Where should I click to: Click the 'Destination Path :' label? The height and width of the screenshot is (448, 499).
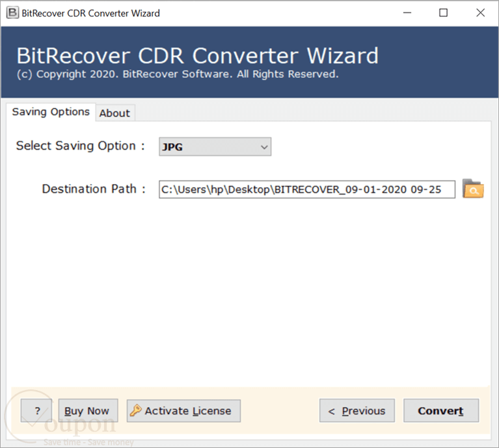pos(94,189)
